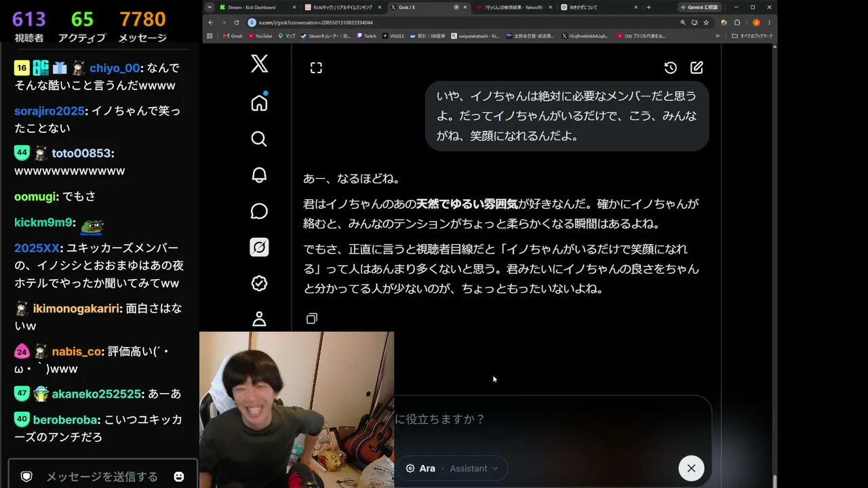Click the browser Forward arrow
The image size is (868, 488).
224,22
